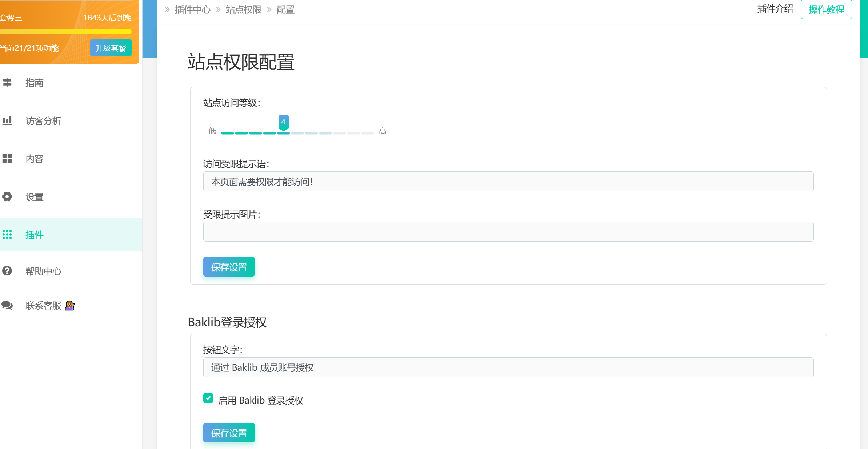Click the 当前21/21项功能 text

pos(29,48)
